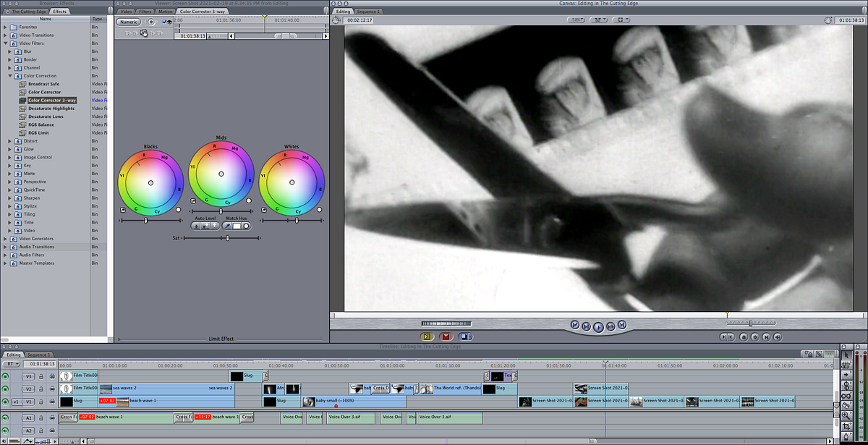
Task: Select the Broadcast Safe filter
Action: point(44,84)
